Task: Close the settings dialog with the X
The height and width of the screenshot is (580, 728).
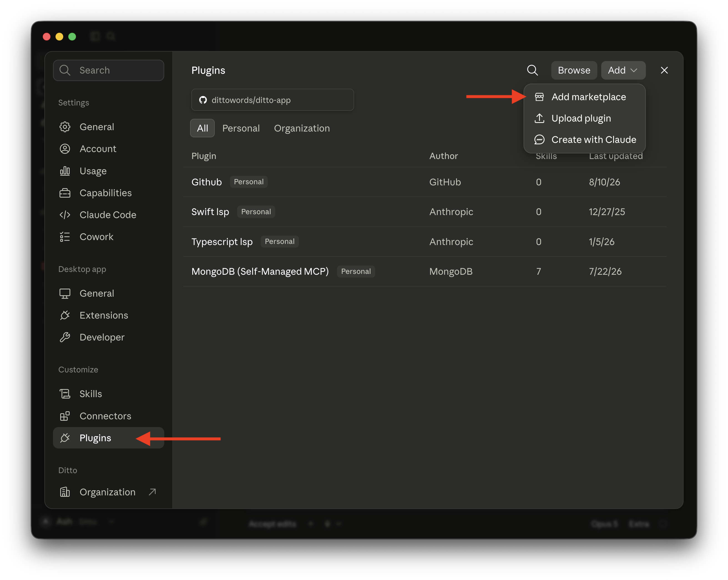Action: coord(664,70)
